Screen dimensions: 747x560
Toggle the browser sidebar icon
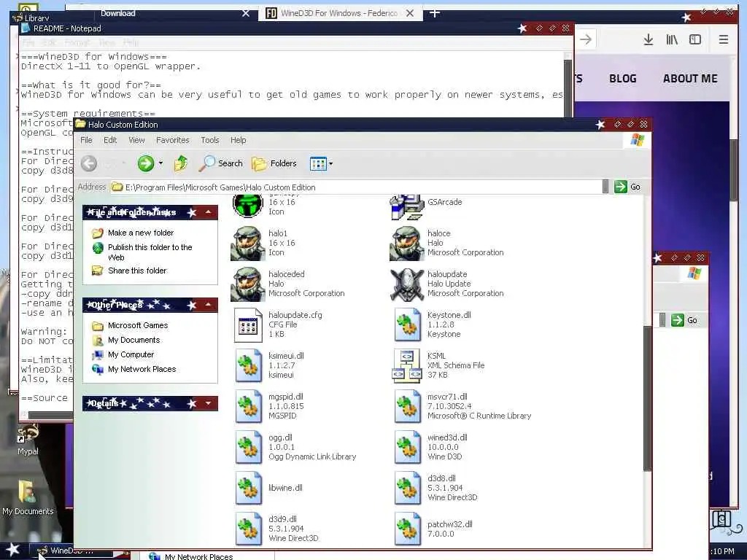tap(695, 39)
